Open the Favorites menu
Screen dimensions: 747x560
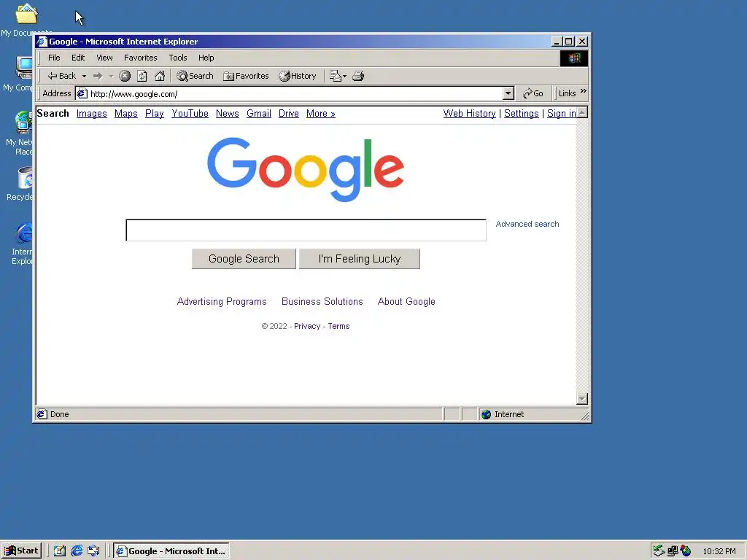coord(141,58)
